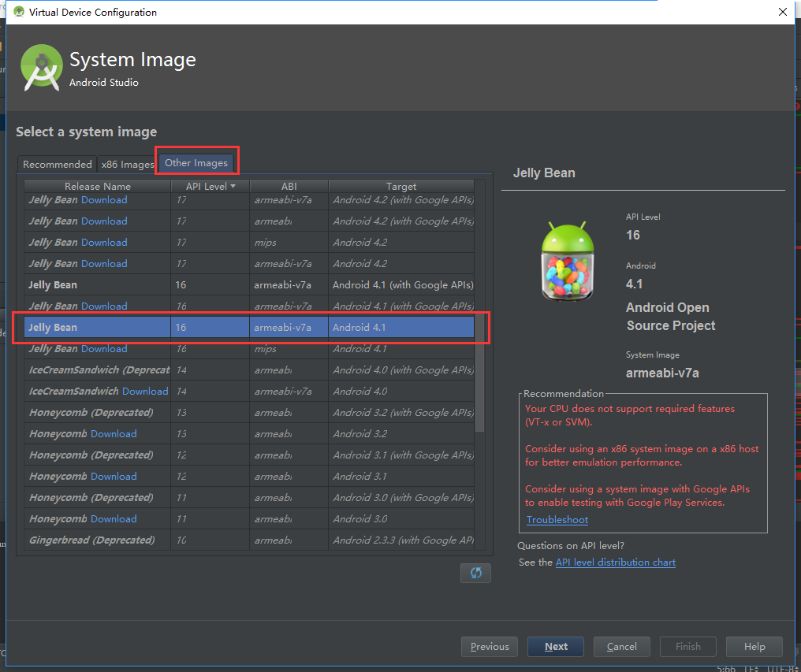The width and height of the screenshot is (801, 672).
Task: Select the Other Images tab
Action: point(196,163)
